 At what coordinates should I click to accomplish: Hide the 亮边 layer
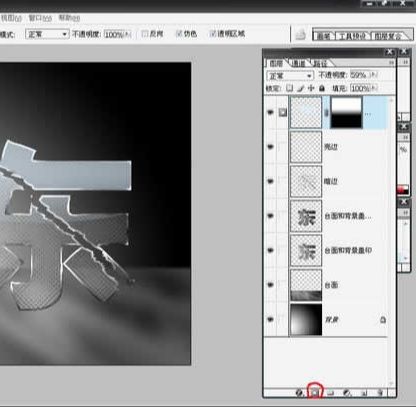click(270, 147)
